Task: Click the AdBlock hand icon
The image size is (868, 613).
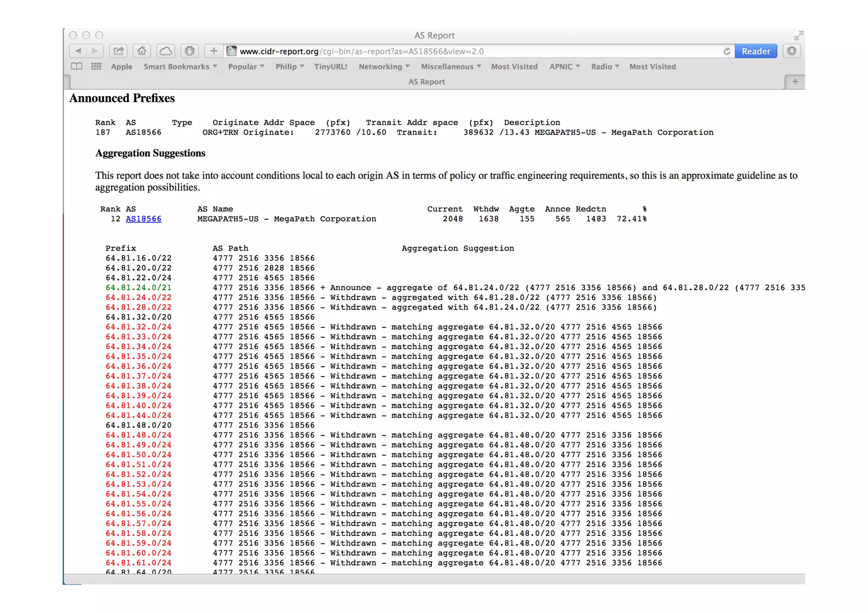Action: pyautogui.click(x=189, y=51)
